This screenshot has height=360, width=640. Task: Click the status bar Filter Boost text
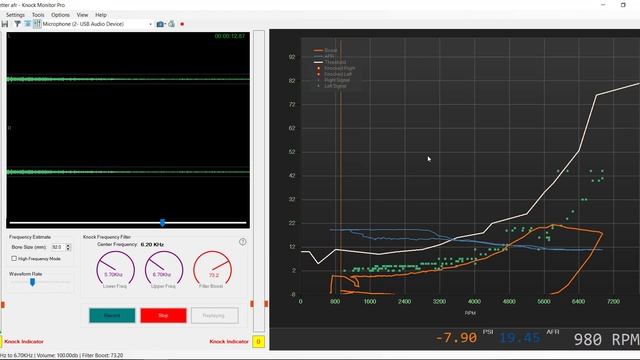(x=102, y=356)
